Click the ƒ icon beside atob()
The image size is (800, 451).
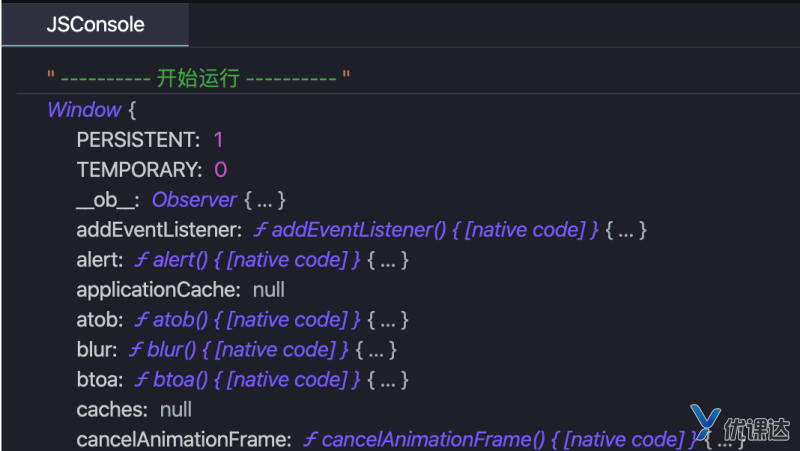[141, 320]
